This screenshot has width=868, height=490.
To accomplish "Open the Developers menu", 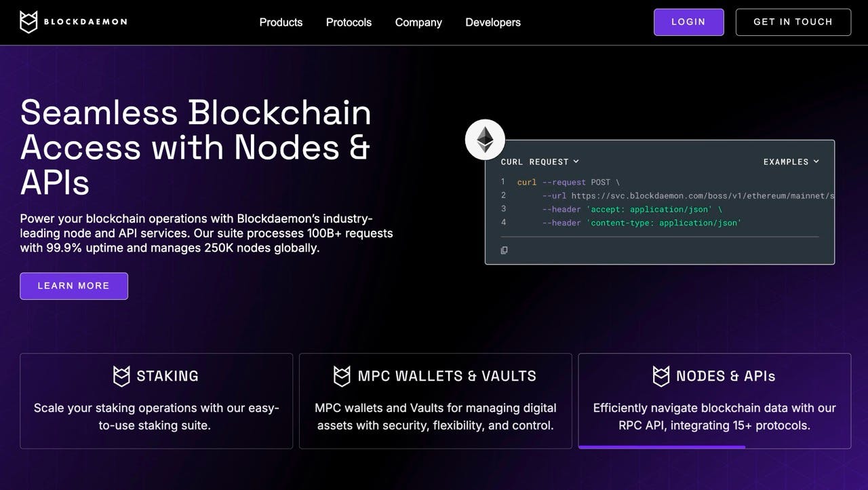I will [493, 22].
